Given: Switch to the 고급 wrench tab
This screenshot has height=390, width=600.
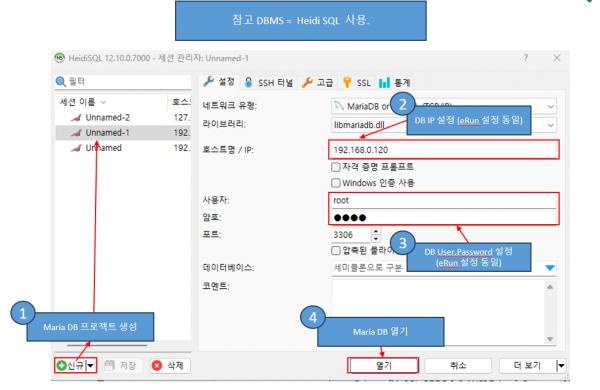Looking at the screenshot, I should 317,82.
